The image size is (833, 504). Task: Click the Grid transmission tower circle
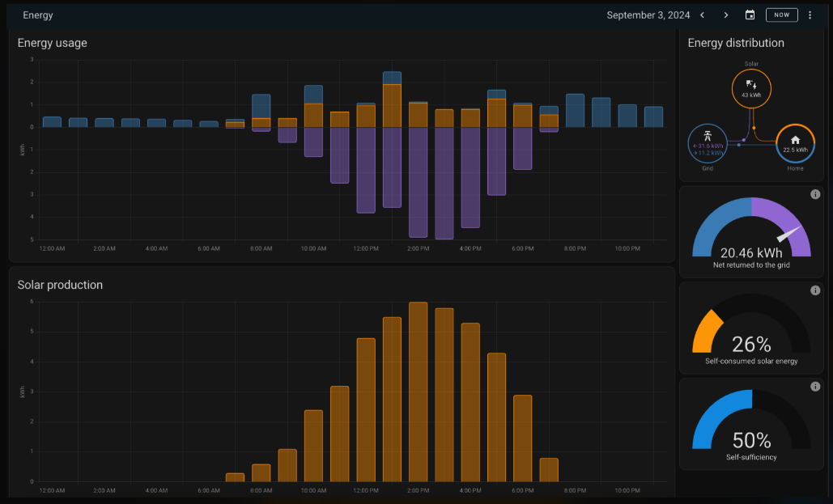708,142
